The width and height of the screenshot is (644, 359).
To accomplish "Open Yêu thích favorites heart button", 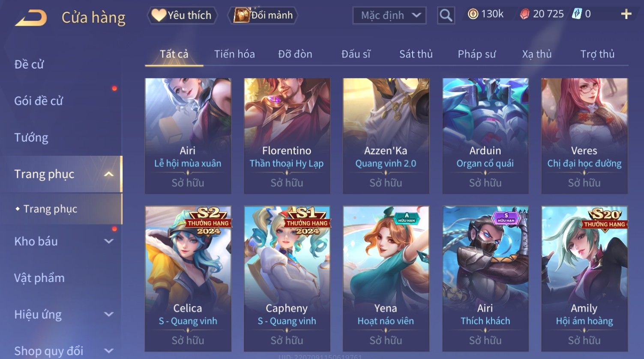I will 182,15.
